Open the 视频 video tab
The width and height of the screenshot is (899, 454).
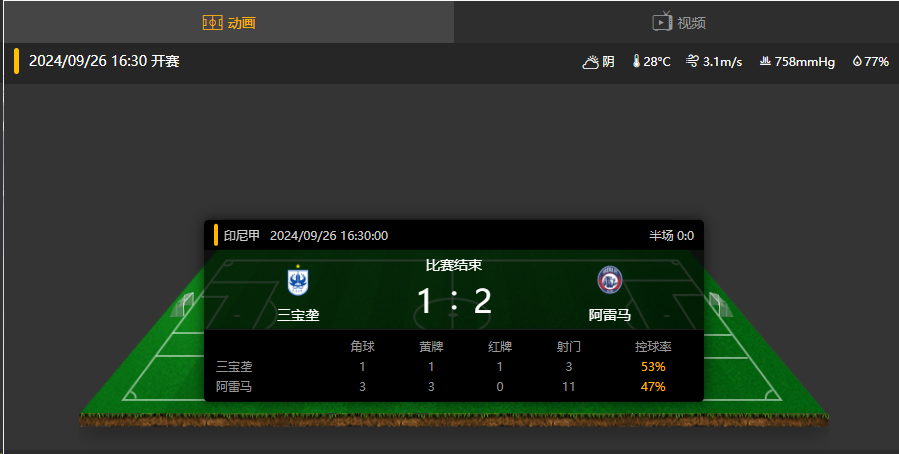(x=677, y=22)
